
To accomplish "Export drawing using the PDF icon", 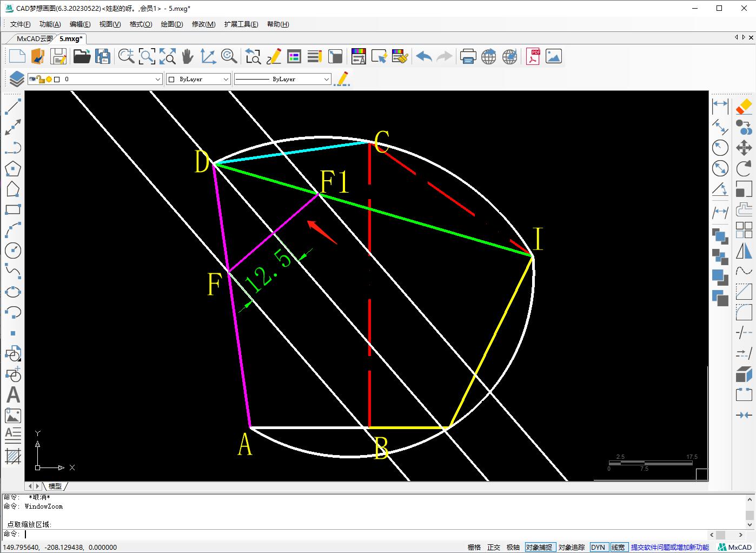I will [x=533, y=56].
